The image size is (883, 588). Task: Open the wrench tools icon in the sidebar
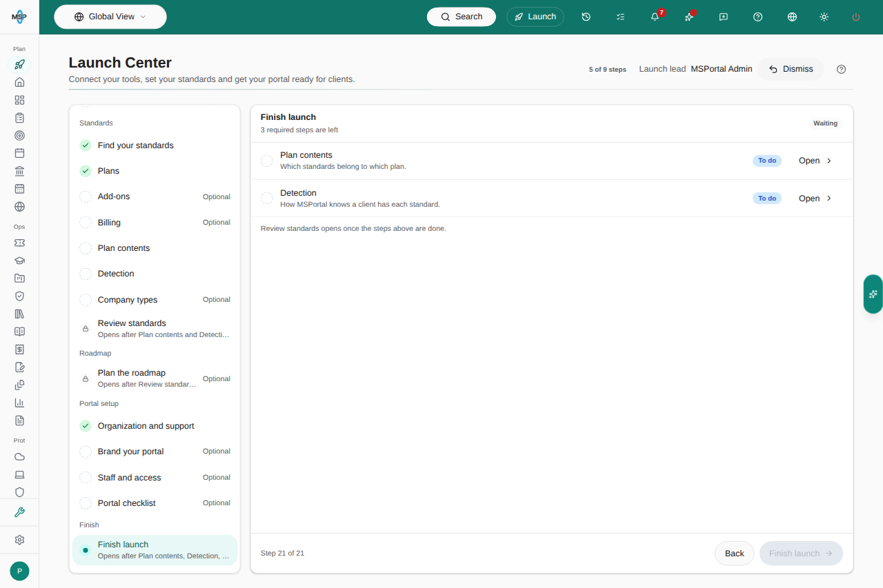(19, 512)
